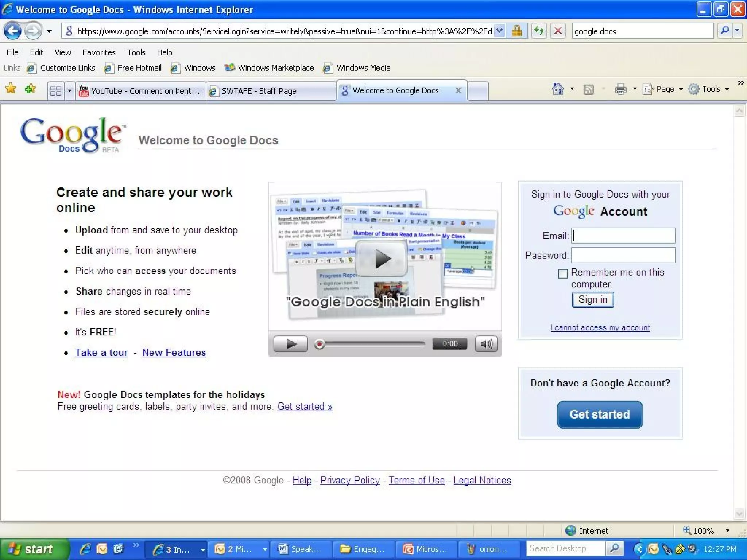Open search provider options dropdown arrow

(x=737, y=31)
